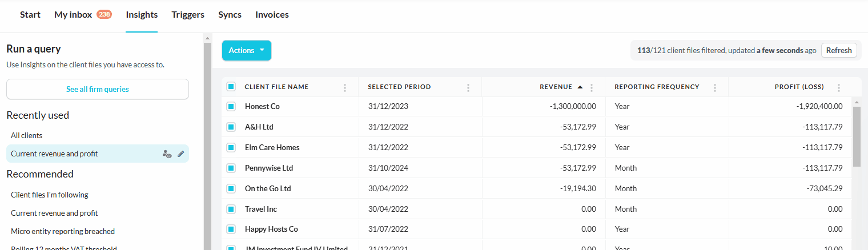Toggle the select-all checkbox in table header
Screen dimensions: 868x250
[231, 87]
